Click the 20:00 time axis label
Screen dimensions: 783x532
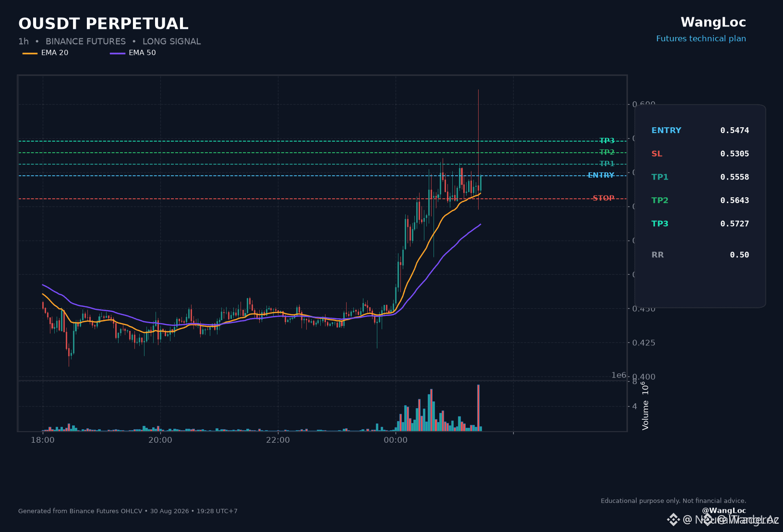click(x=160, y=440)
